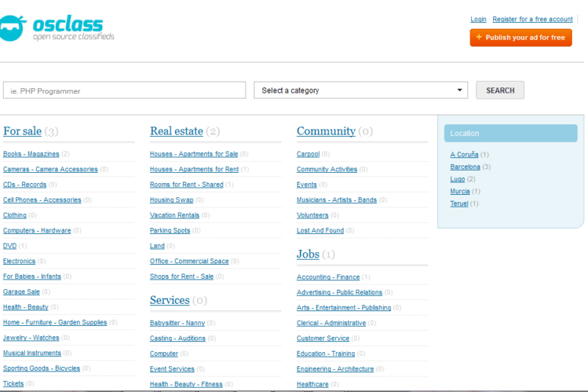Click the osclass logo

[57, 28]
